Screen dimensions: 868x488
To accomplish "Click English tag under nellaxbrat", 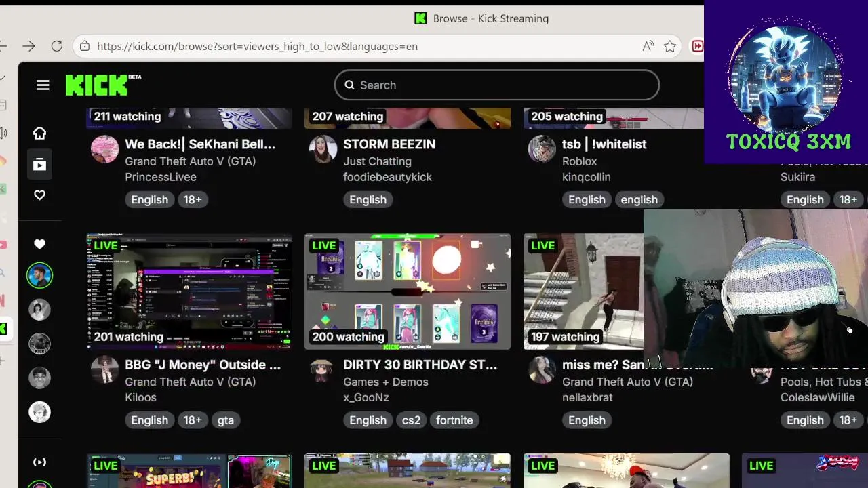I will point(587,420).
